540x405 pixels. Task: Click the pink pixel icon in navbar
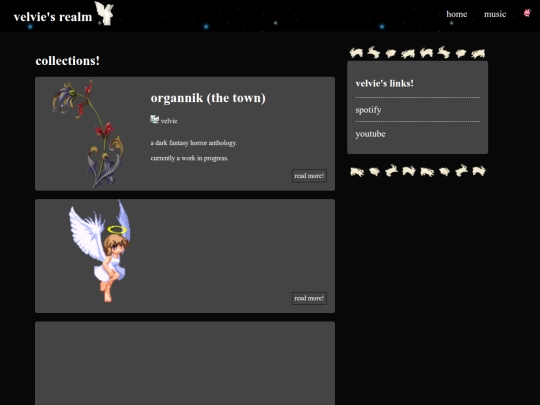[x=527, y=13]
